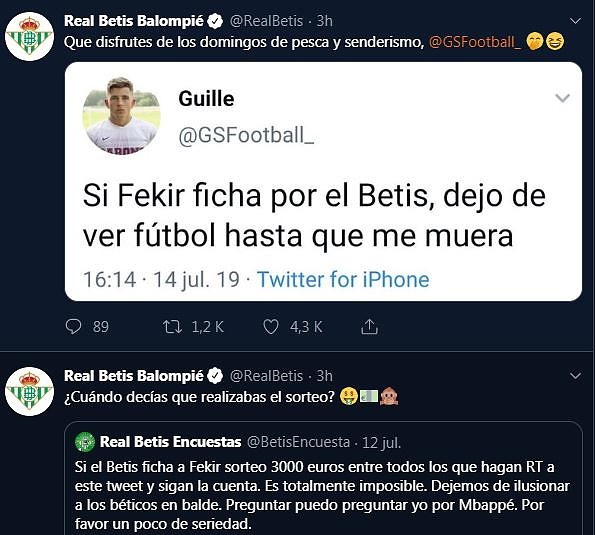Screen dimensions: 595x535
Task: Follow the Twitter for iPhone link
Action: click(343, 279)
